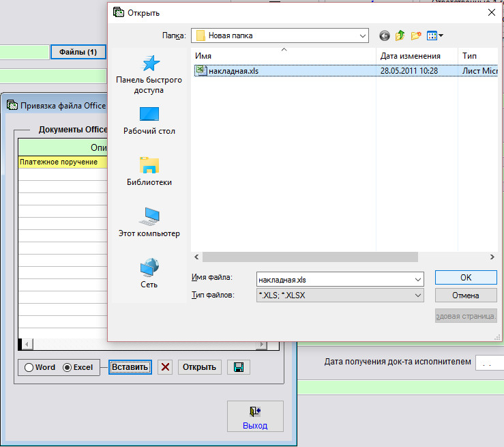The width and height of the screenshot is (504, 447).
Task: Go up one folder level icon
Action: tap(400, 35)
